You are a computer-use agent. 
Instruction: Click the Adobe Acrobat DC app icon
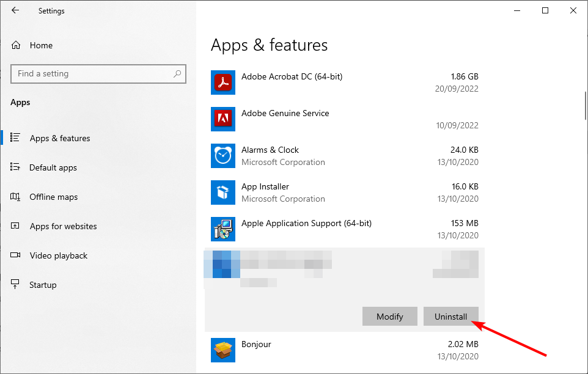(x=223, y=82)
